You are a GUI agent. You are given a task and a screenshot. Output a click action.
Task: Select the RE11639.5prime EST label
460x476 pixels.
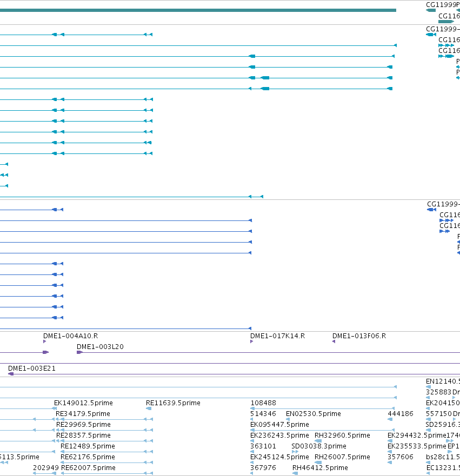[173, 403]
